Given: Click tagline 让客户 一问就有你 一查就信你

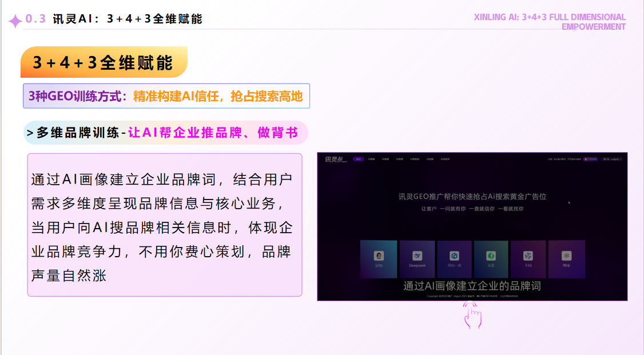Looking at the screenshot, I should click(x=472, y=209).
